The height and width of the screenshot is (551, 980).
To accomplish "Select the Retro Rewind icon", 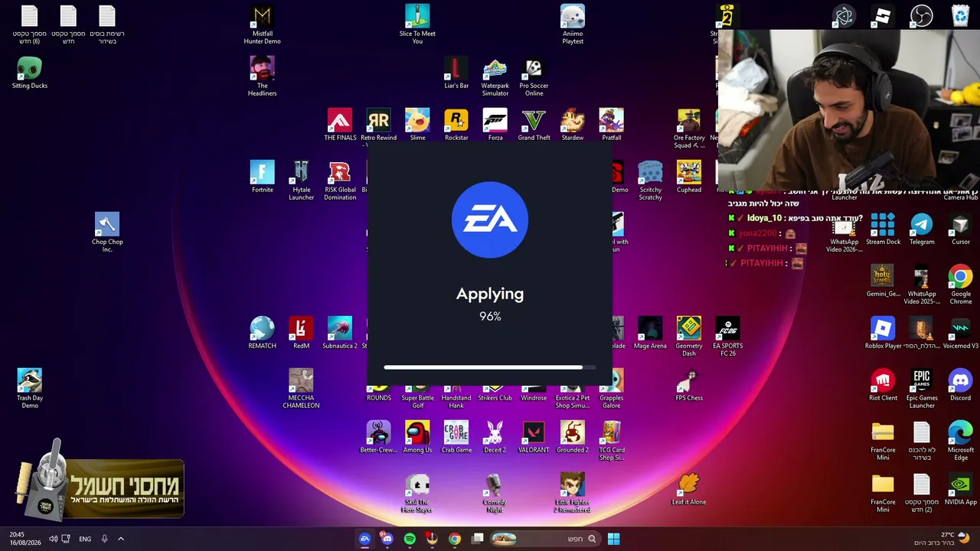I will [x=378, y=125].
